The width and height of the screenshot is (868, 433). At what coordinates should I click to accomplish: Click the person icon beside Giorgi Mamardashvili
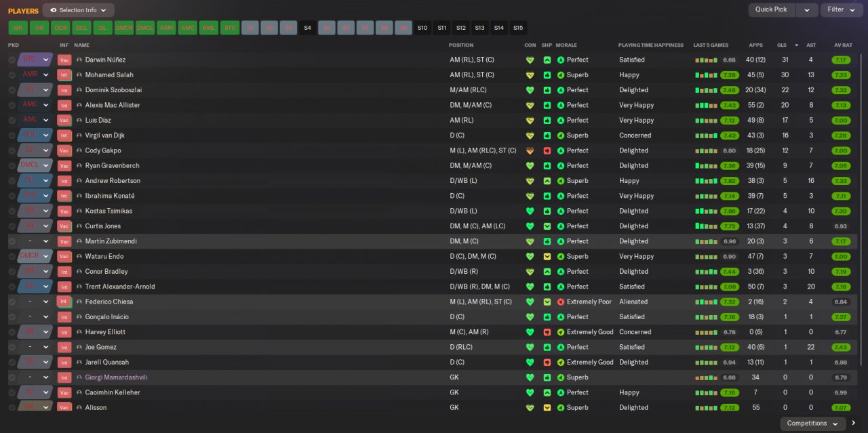point(79,377)
